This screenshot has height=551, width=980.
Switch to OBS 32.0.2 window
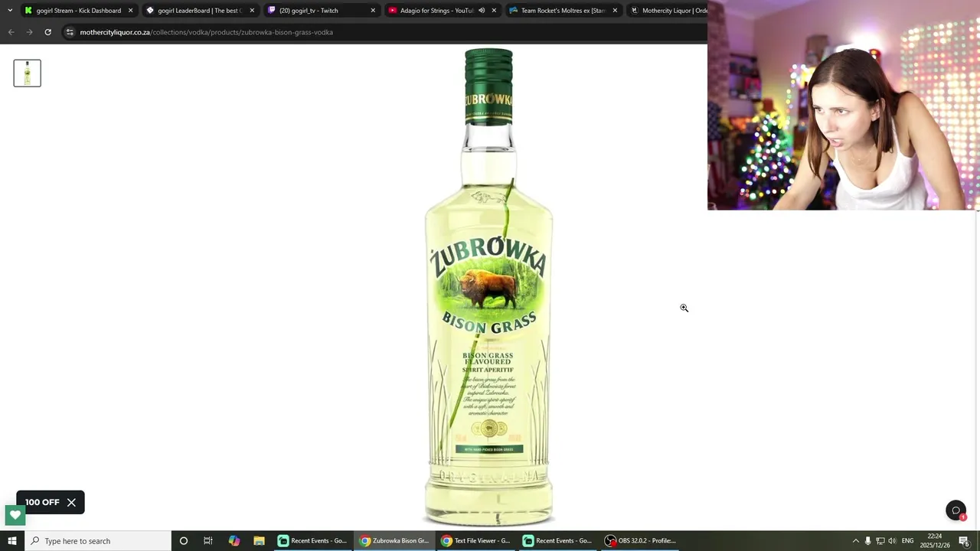[641, 541]
